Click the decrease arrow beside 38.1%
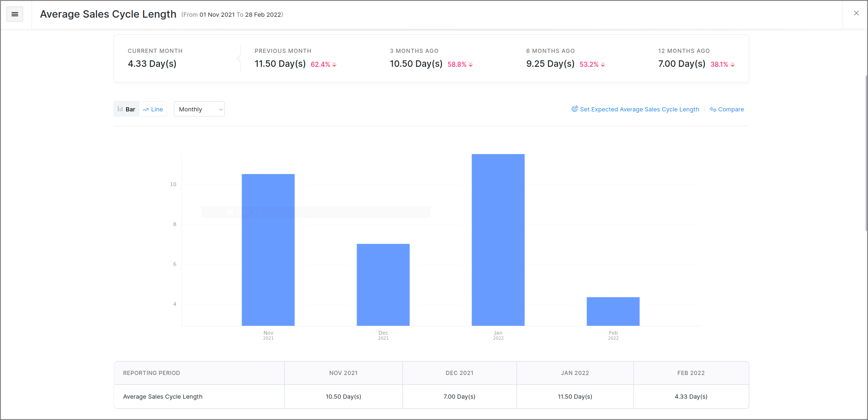The width and height of the screenshot is (868, 420). (x=733, y=65)
